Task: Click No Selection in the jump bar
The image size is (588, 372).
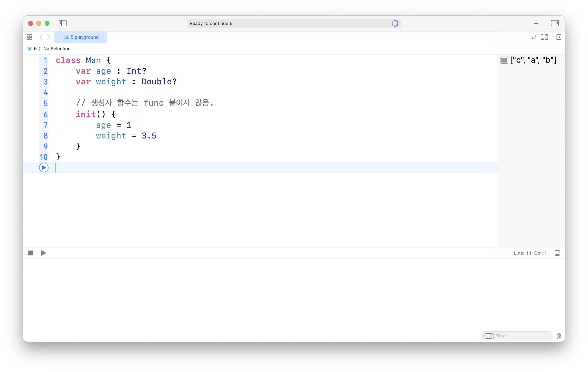Action: click(57, 49)
